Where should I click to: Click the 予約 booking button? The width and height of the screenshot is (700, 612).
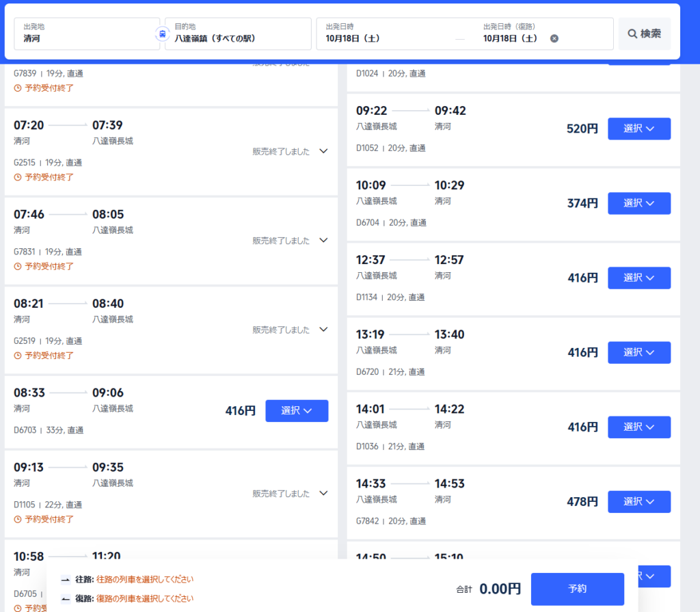pos(577,589)
